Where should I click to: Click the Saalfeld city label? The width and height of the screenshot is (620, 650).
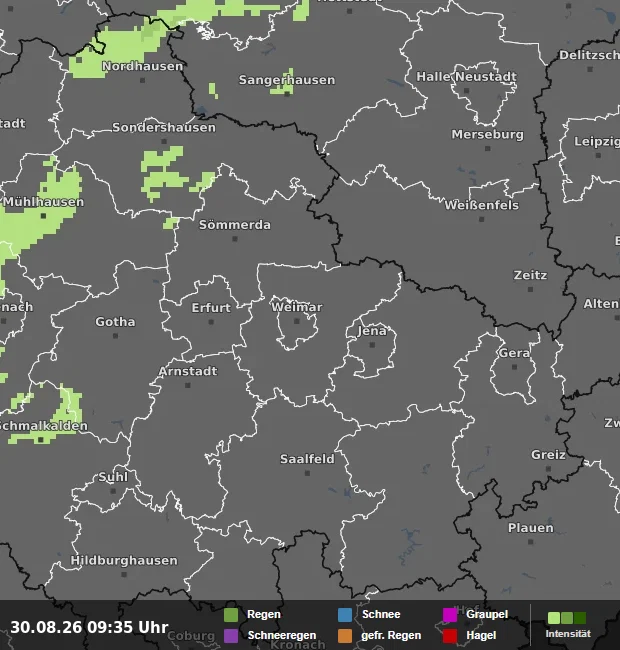tap(307, 459)
